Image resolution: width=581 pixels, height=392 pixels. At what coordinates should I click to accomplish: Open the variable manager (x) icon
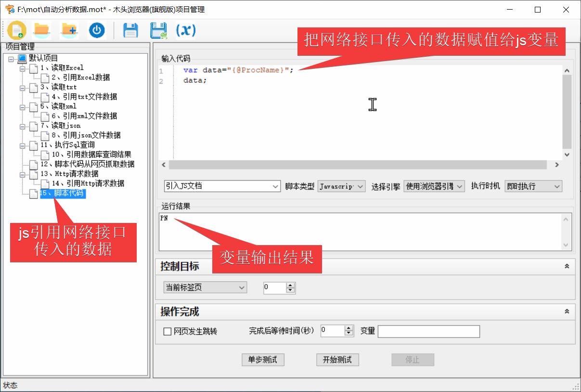click(x=185, y=29)
